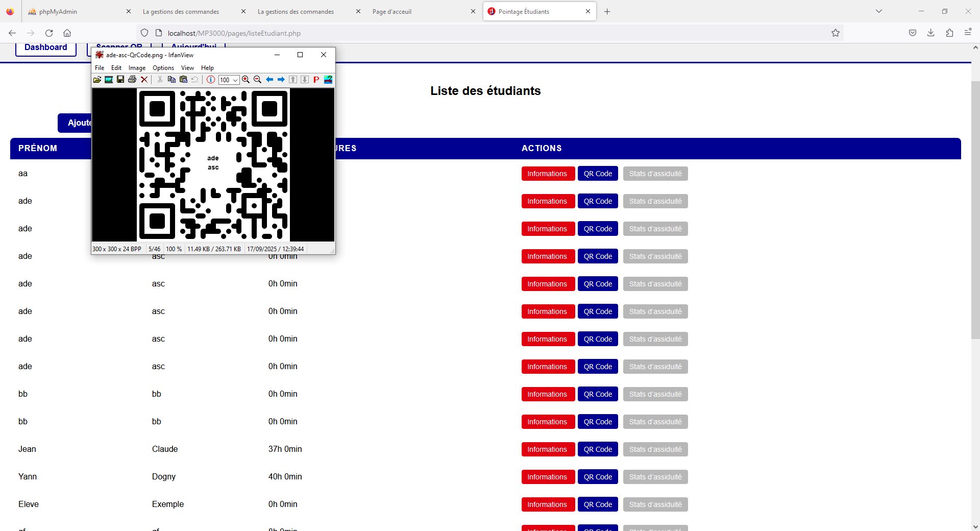Open QR Code for Jean Claude

pyautogui.click(x=598, y=449)
